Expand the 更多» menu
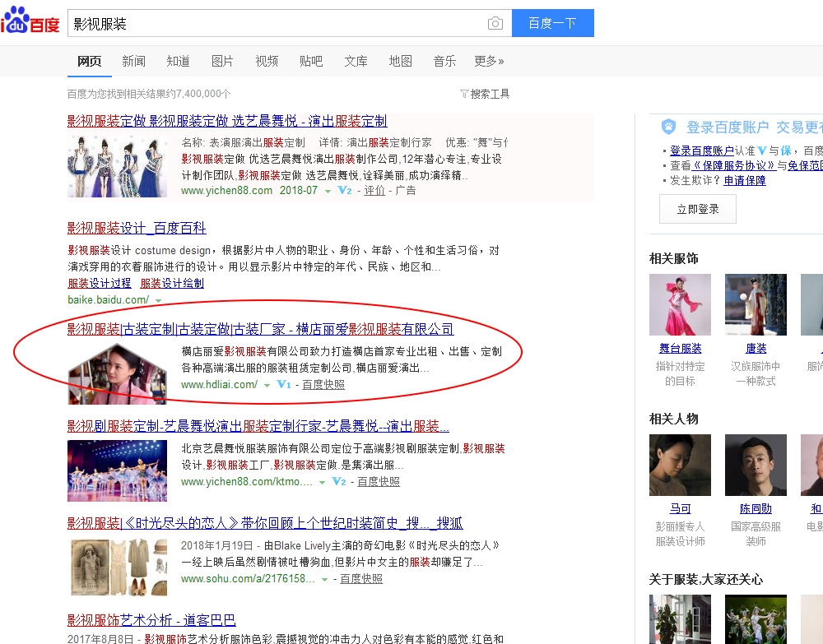This screenshot has height=644, width=823. (x=489, y=62)
